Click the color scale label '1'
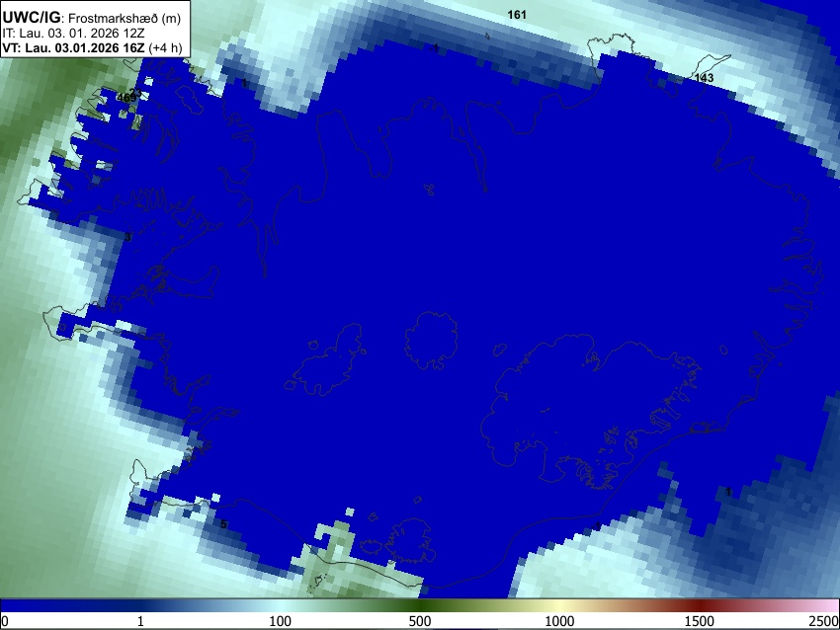The image size is (840, 630). [x=140, y=621]
